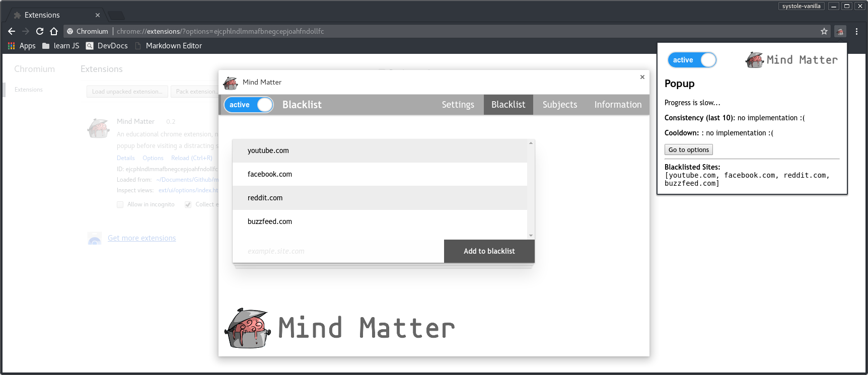Click the Pack extension button
868x375 pixels.
pyautogui.click(x=195, y=92)
